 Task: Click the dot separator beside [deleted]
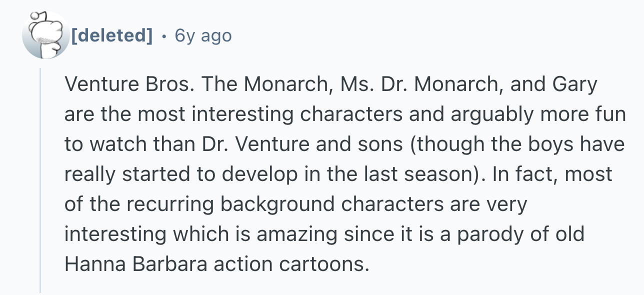[x=163, y=35]
